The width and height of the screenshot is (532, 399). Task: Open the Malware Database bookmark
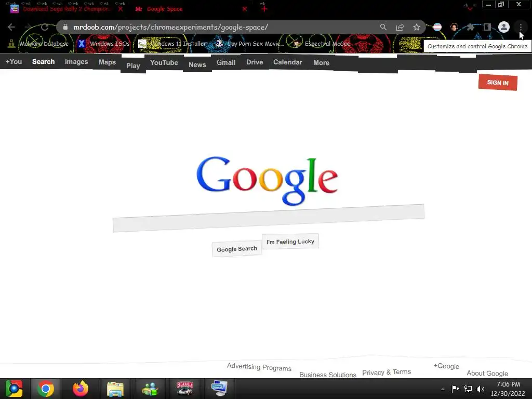pyautogui.click(x=38, y=44)
